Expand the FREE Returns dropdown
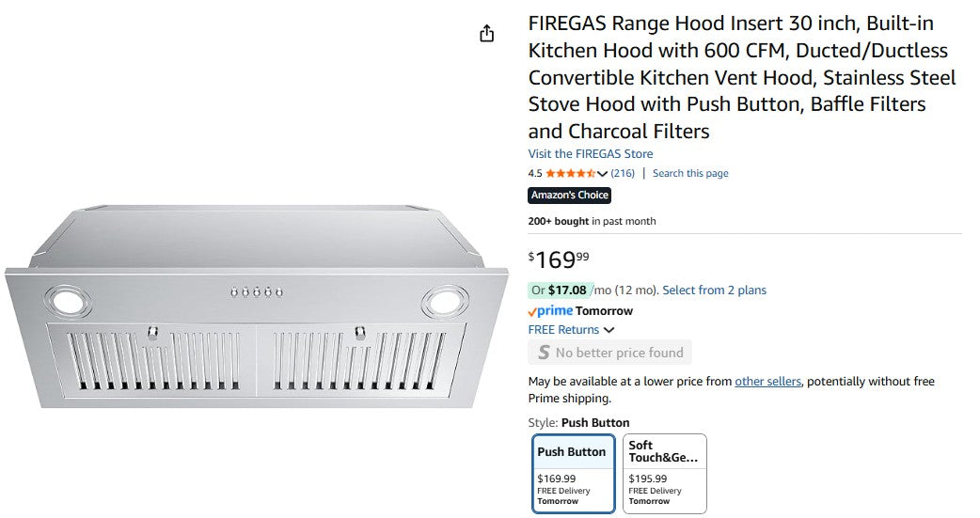The height and width of the screenshot is (518, 980). click(x=609, y=330)
